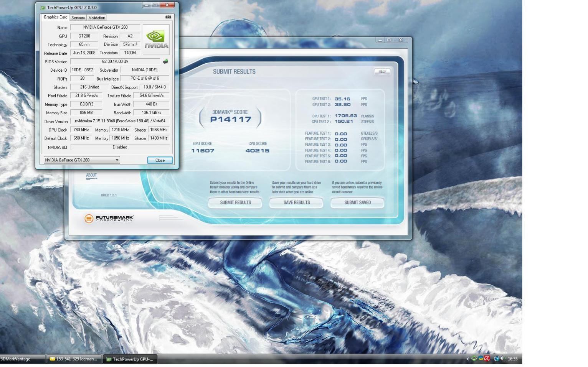Open the network connection tray icon

coord(496,359)
